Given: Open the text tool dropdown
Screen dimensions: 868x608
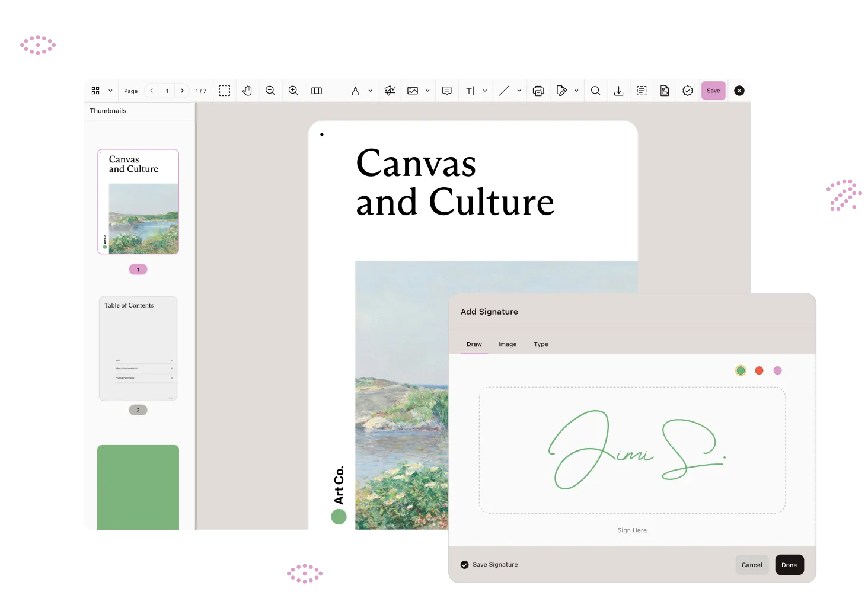Looking at the screenshot, I should pos(484,91).
